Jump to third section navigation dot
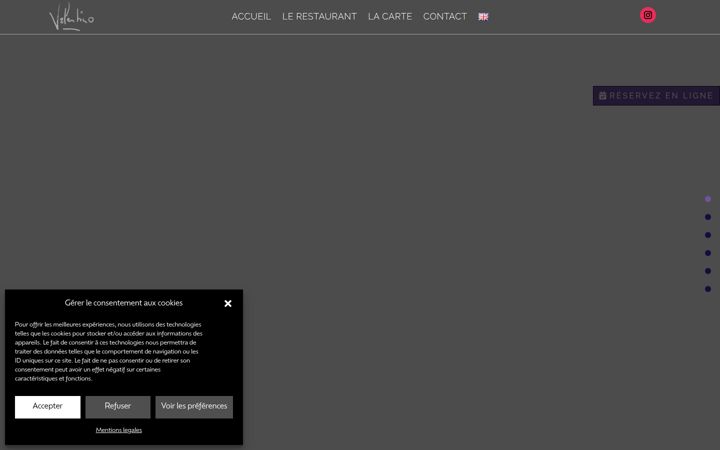This screenshot has height=450, width=720. (x=708, y=235)
